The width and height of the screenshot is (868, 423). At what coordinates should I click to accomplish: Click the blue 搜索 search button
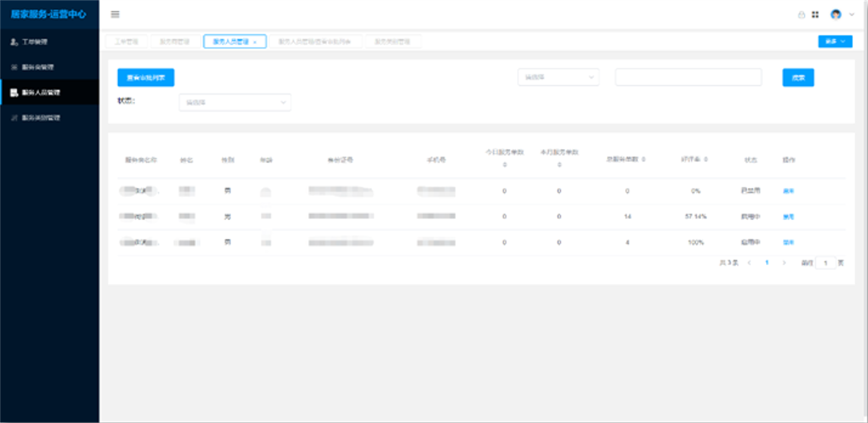point(798,78)
